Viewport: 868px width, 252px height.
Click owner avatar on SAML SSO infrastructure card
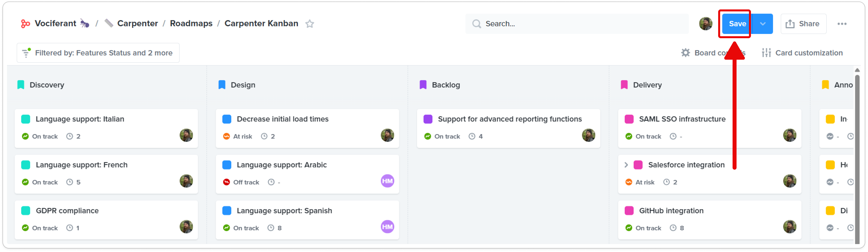pyautogui.click(x=789, y=135)
